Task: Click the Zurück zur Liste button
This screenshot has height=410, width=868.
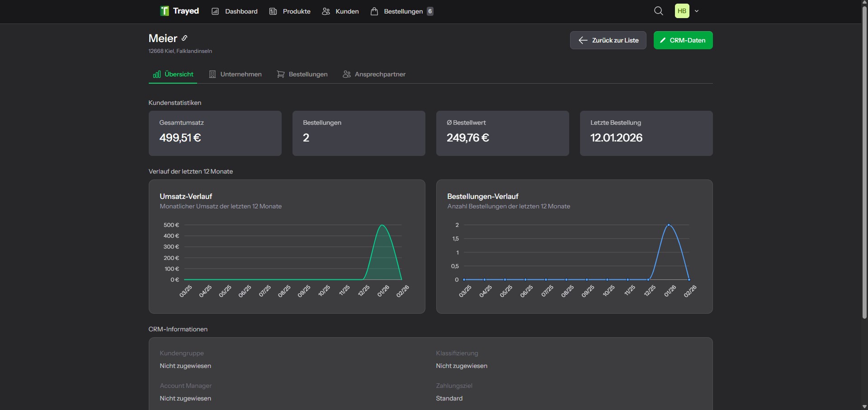Action: (x=608, y=40)
